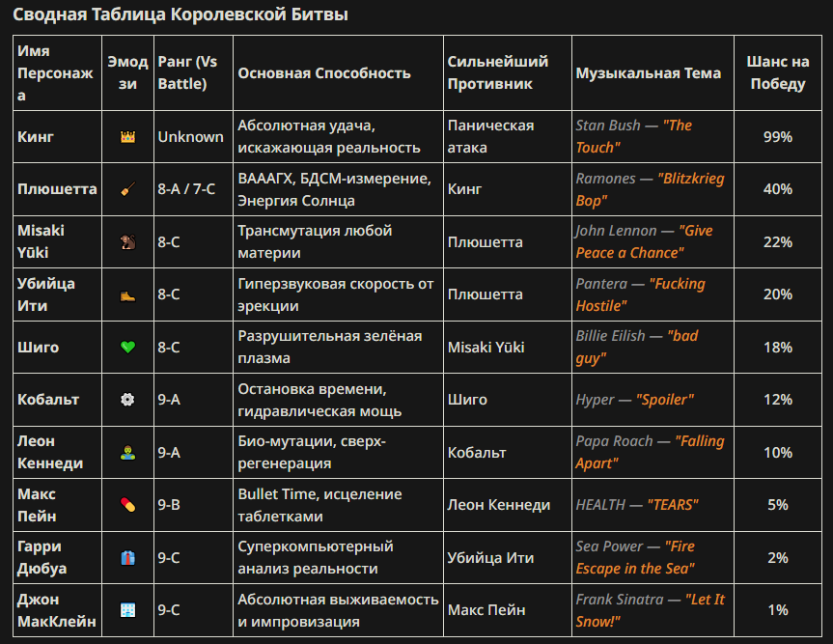Click the monkey emoji for Misaki Yūki

[x=127, y=242]
